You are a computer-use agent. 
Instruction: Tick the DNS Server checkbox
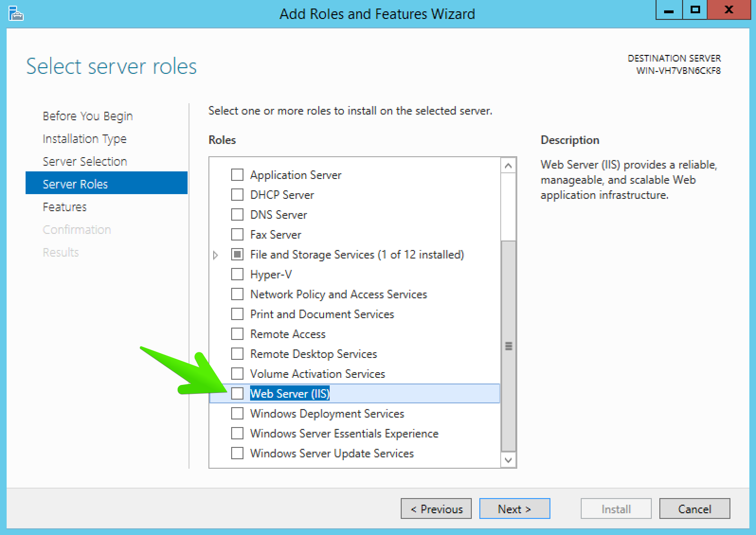237,214
